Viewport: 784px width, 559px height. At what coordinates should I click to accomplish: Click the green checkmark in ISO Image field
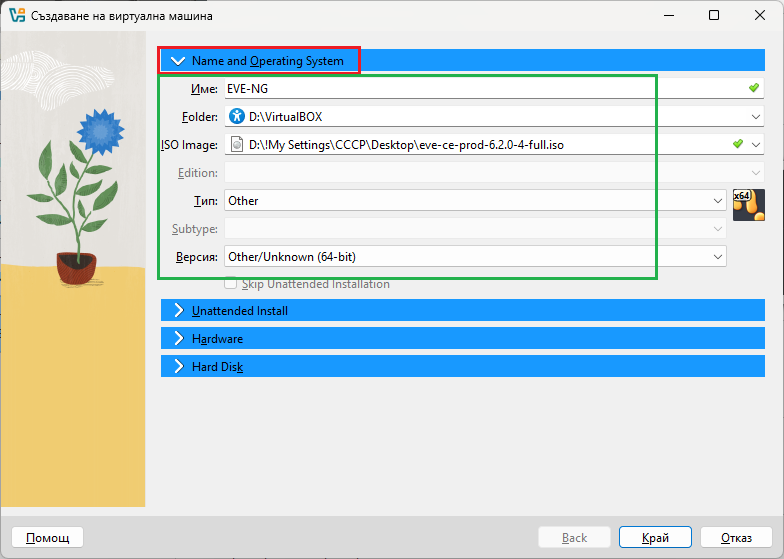pos(738,144)
